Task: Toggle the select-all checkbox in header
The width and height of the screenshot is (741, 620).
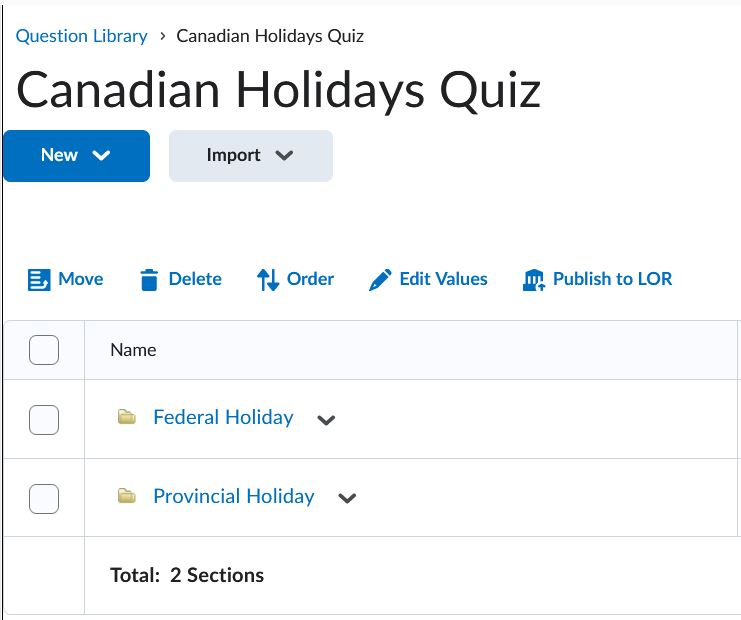Action: [44, 350]
